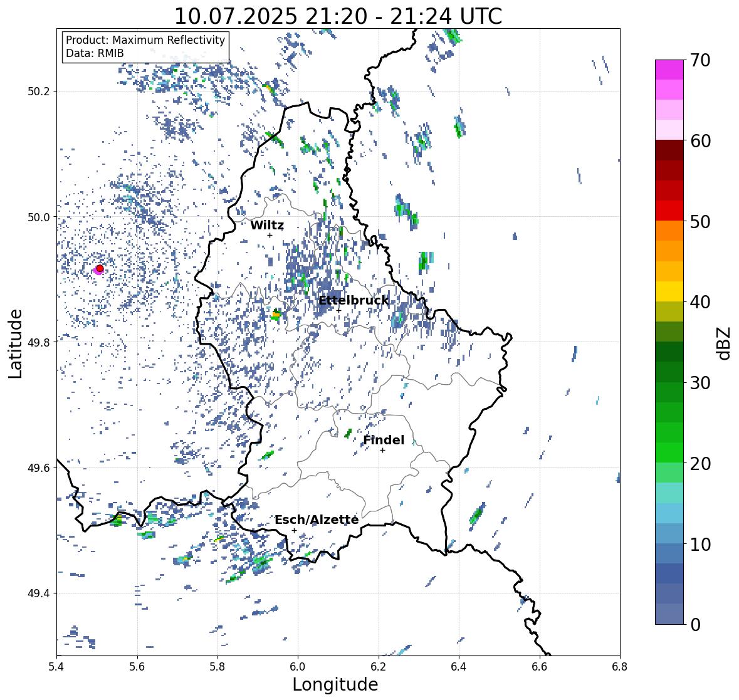This screenshot has height=700, width=739.
Task: Pick the magenta top colorbar segment
Action: coord(669,70)
